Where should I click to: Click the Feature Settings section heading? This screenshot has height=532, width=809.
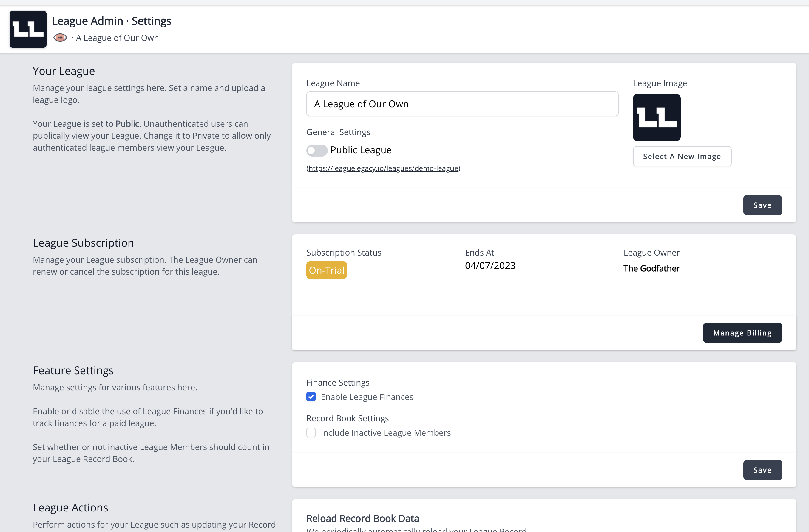pyautogui.click(x=73, y=370)
